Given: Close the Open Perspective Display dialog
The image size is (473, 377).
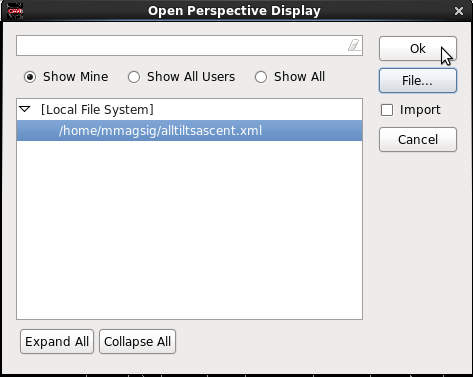Looking at the screenshot, I should point(459,11).
